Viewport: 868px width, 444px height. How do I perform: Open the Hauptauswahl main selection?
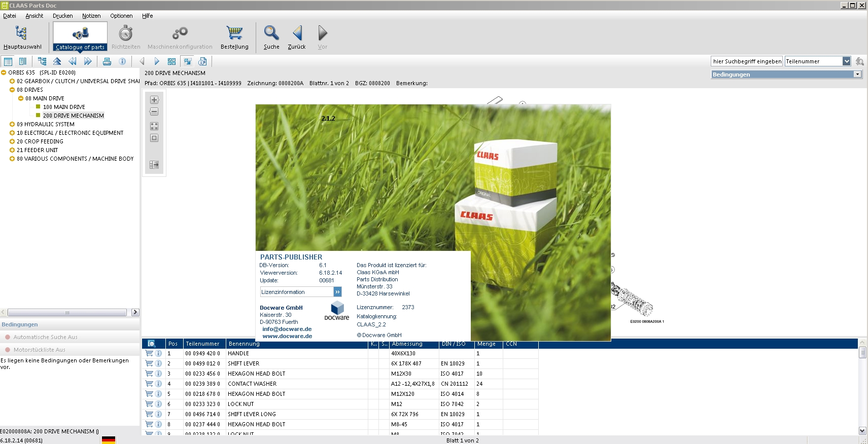[22, 38]
